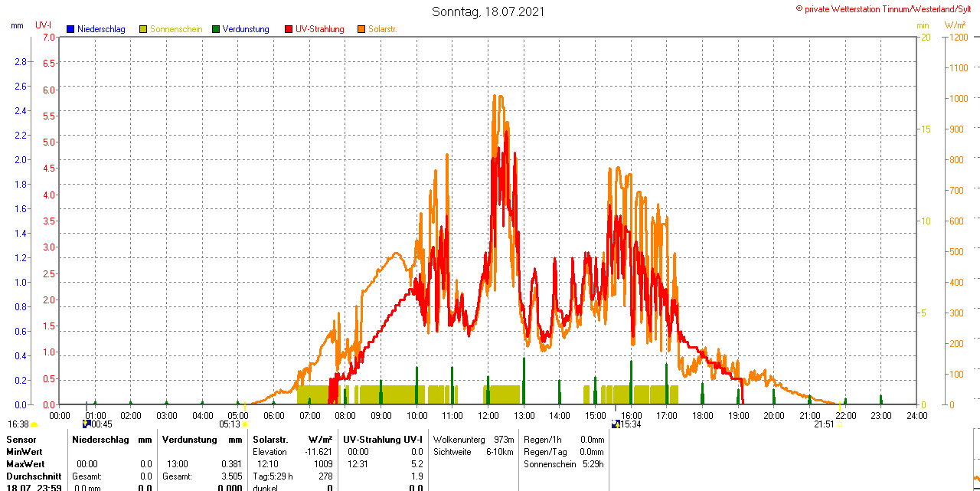
Task: Click the sunrise sun icon at 05:13
Action: click(245, 424)
